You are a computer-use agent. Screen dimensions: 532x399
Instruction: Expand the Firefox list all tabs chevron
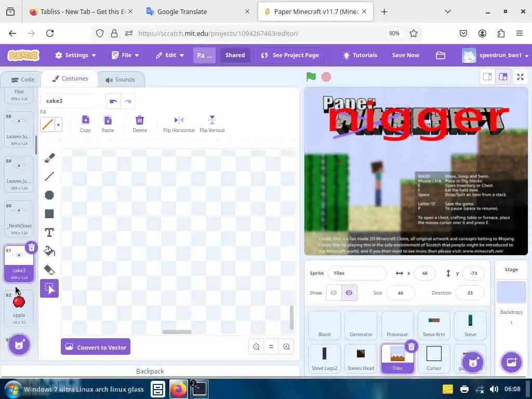[x=447, y=11]
